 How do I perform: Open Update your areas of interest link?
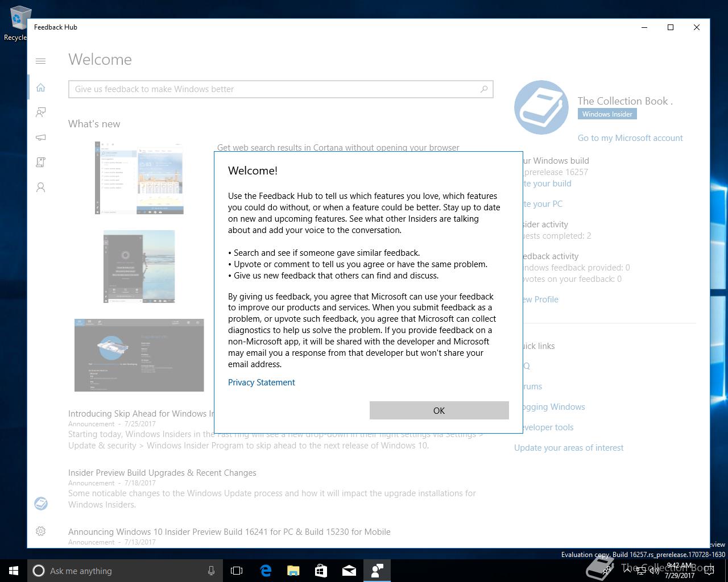click(569, 448)
